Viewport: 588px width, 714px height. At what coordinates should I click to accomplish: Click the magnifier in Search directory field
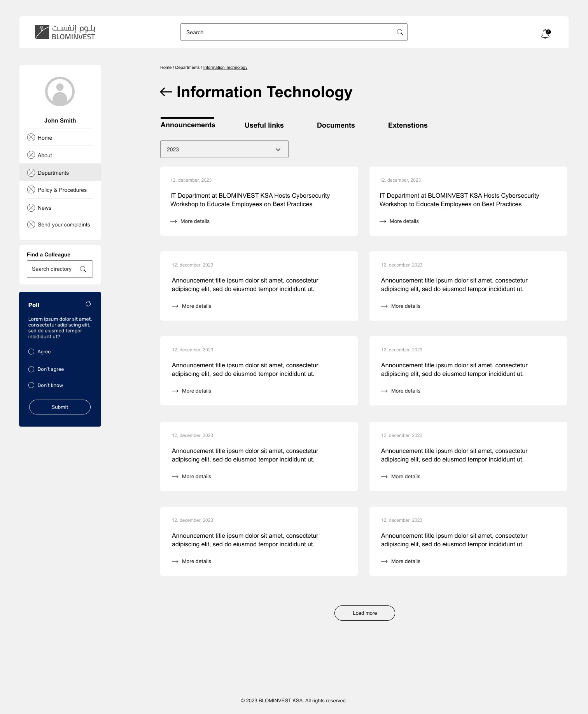[83, 269]
